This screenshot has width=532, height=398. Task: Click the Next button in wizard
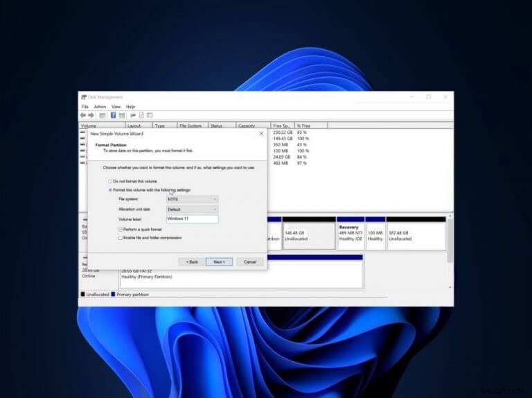(x=219, y=262)
